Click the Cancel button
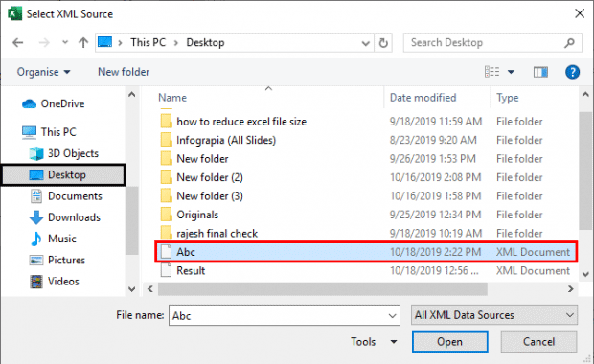Screen dimensions: 594x364 [538, 342]
